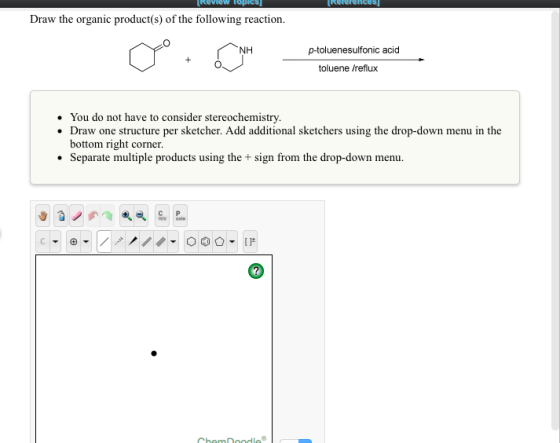Screen dimensions: 560x443
Task: Open the References link
Action: (x=354, y=3)
